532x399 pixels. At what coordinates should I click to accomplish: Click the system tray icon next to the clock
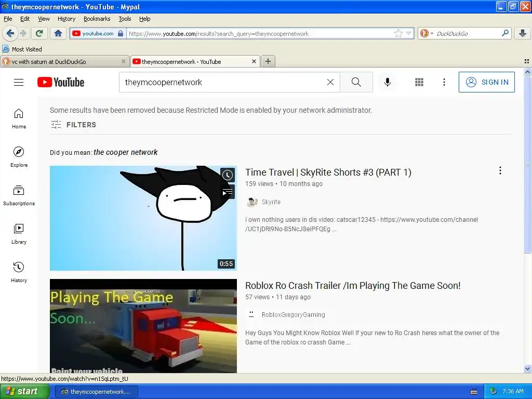pyautogui.click(x=493, y=392)
